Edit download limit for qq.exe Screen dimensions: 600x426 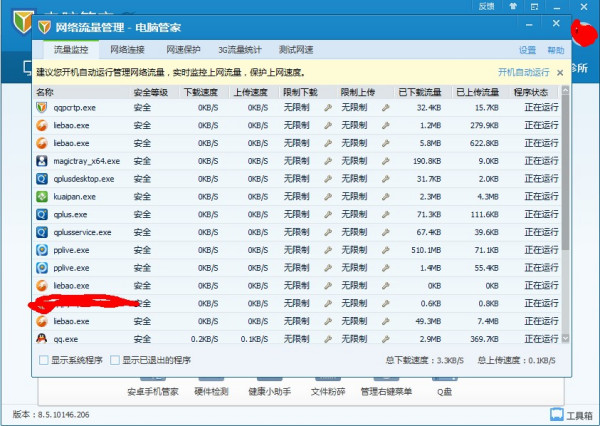[328, 339]
